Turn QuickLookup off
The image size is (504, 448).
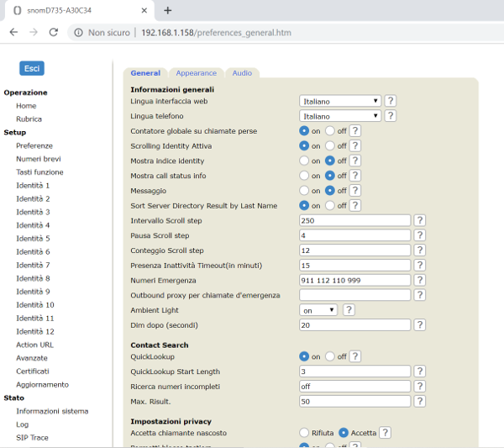point(330,356)
